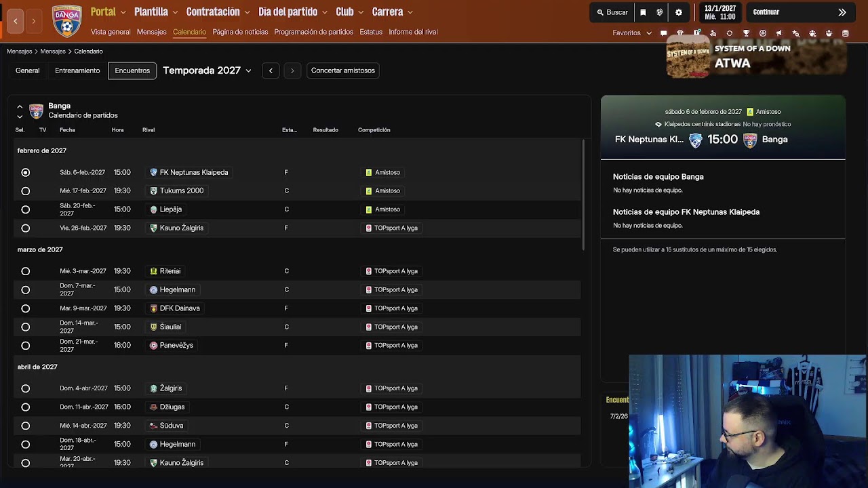Select the DFK Dainava fixture radio button
This screenshot has height=488, width=868.
coord(25,308)
